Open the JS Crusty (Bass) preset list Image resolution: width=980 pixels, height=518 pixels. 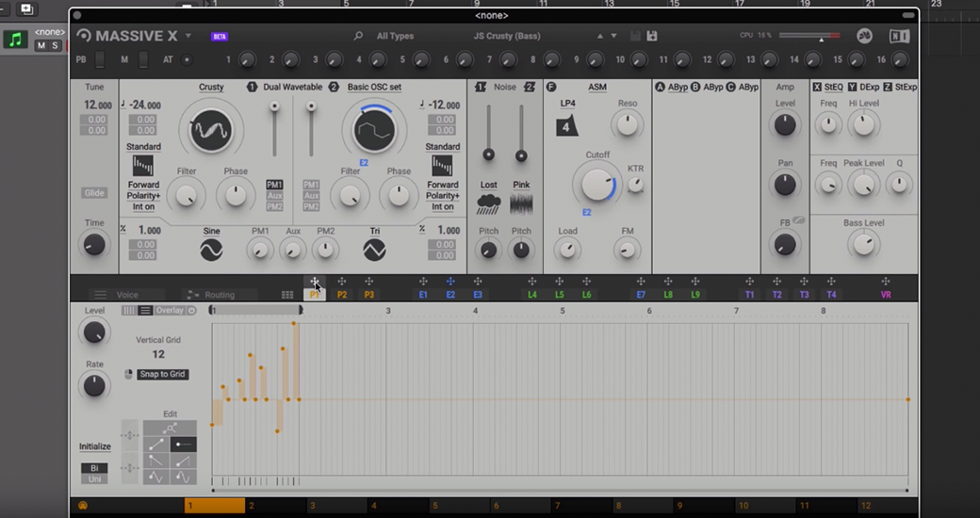click(507, 36)
